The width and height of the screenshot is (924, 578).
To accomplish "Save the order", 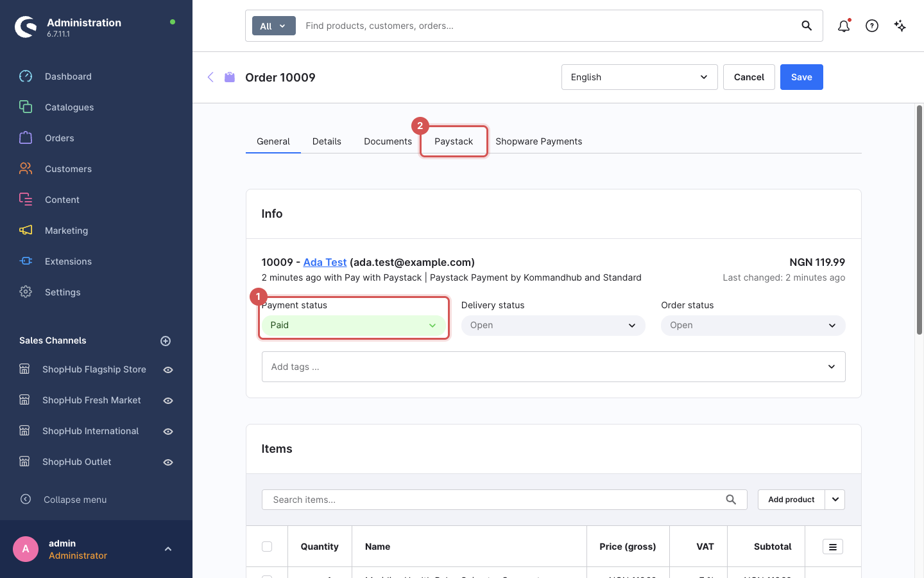I will (x=801, y=77).
